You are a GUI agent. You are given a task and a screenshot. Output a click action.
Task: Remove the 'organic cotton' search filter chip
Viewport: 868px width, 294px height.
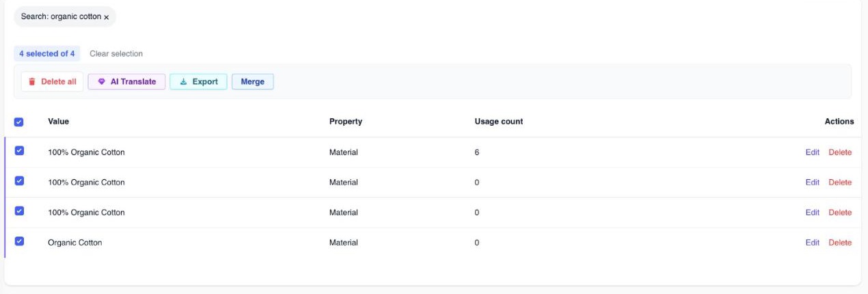(x=106, y=17)
